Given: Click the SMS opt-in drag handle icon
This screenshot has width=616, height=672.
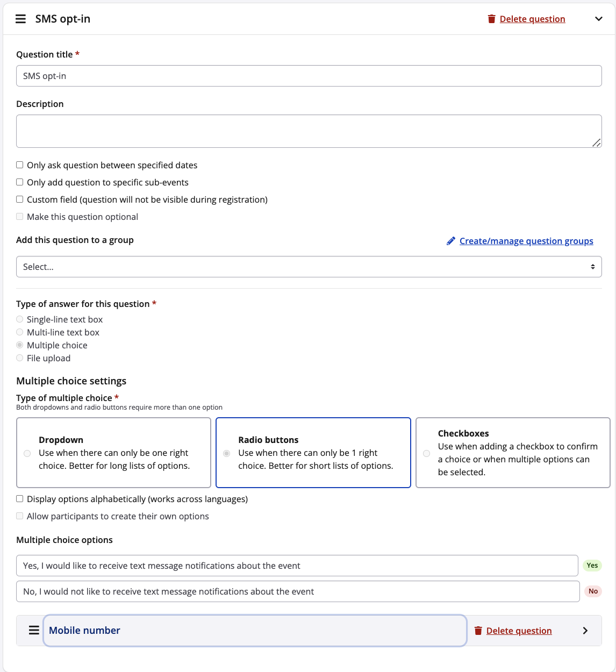Looking at the screenshot, I should [20, 19].
